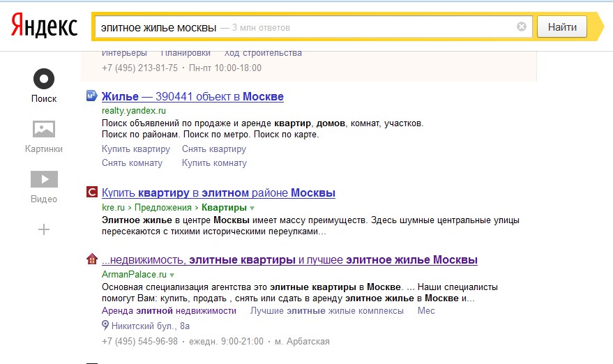The width and height of the screenshot is (613, 364).
Task: Open the Видео search icon
Action: 44,179
